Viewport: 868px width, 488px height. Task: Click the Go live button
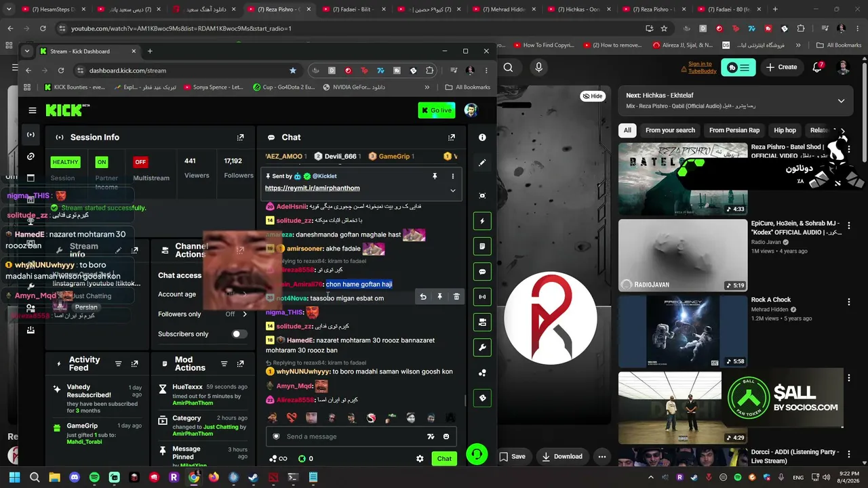[437, 110]
